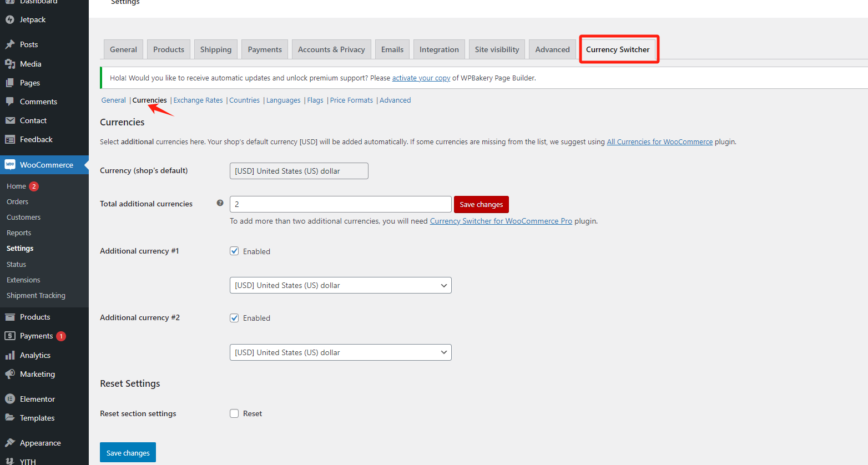
Task: Focus the Total additional currencies field
Action: pyautogui.click(x=340, y=204)
